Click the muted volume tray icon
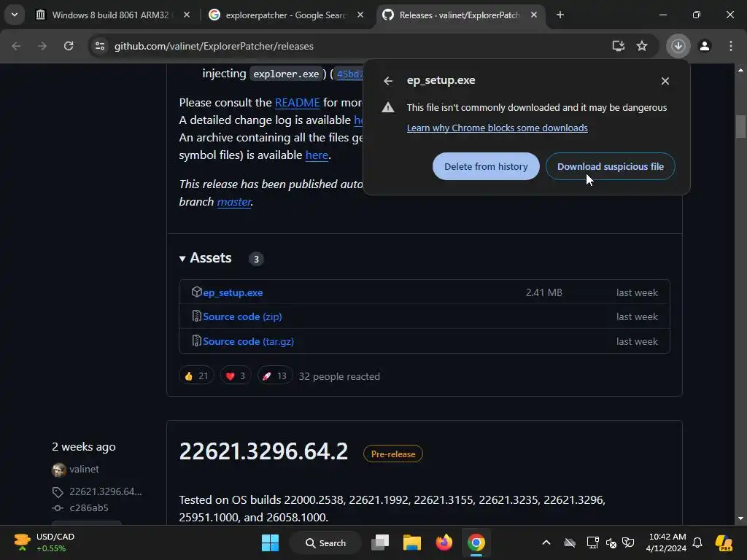 [611, 542]
